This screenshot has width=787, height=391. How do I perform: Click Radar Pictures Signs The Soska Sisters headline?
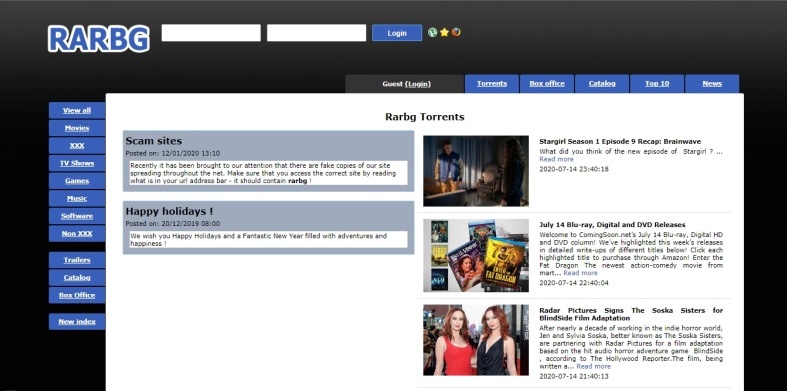click(x=631, y=314)
